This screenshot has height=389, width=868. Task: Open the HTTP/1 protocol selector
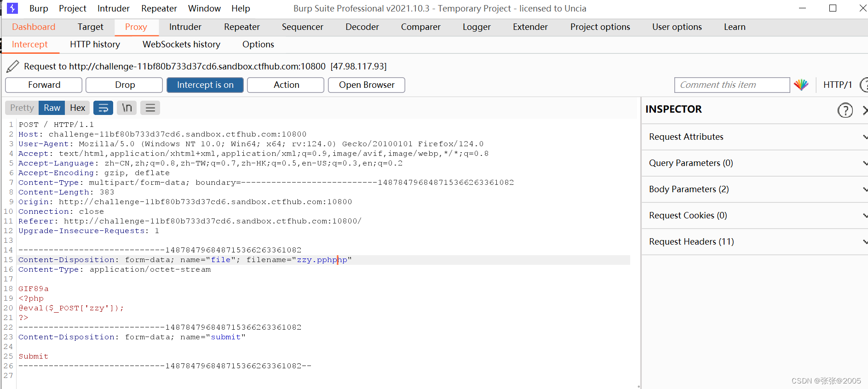click(x=838, y=85)
